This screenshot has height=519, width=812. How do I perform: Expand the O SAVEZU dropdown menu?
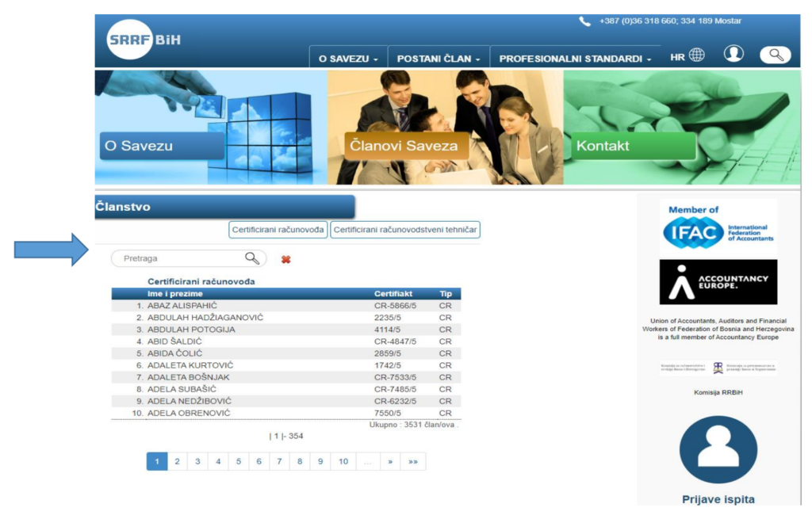coord(348,59)
